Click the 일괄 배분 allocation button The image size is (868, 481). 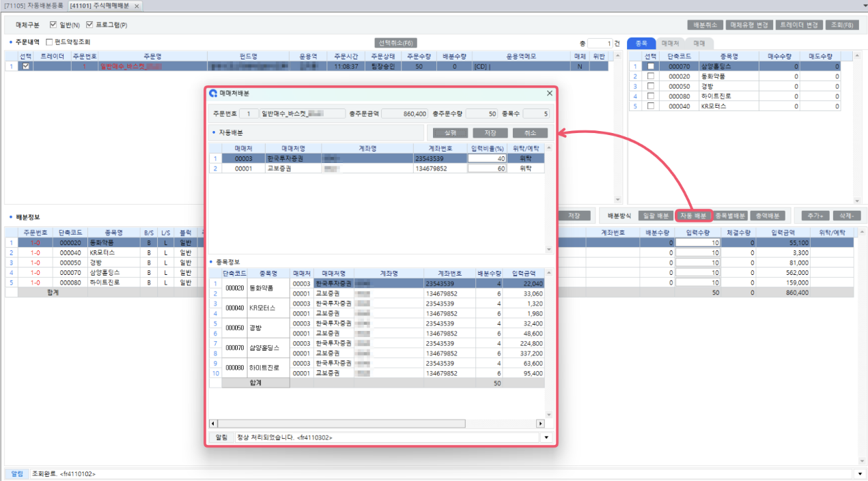tap(656, 216)
